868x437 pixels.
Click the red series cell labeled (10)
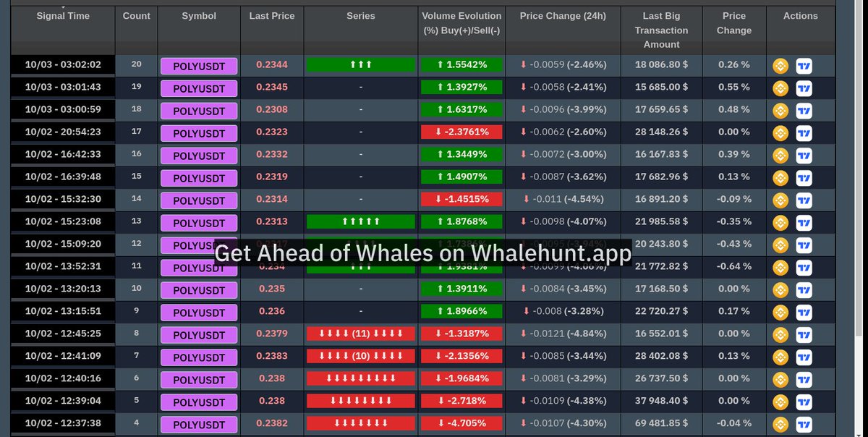click(x=361, y=356)
